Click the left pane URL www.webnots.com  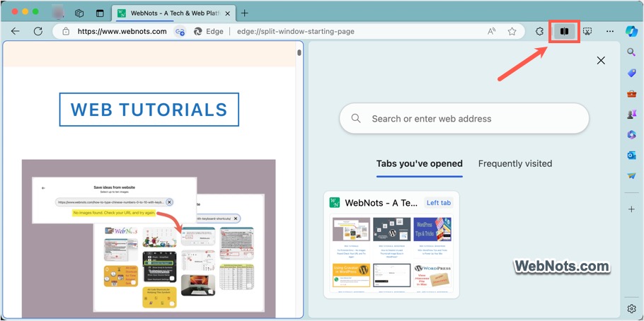tap(122, 31)
